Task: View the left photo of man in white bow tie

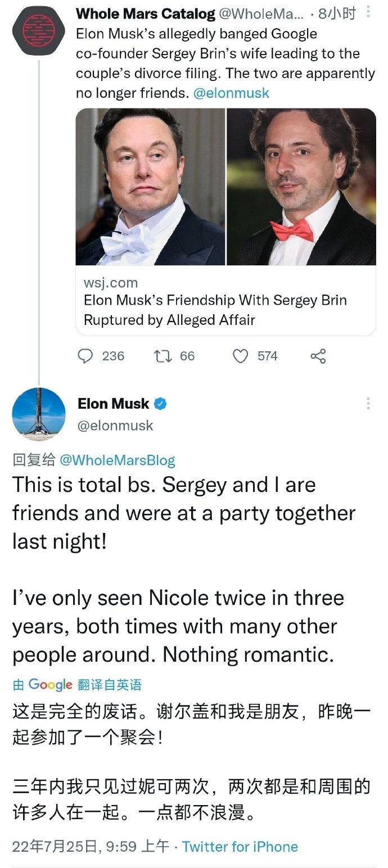Action: [x=150, y=187]
